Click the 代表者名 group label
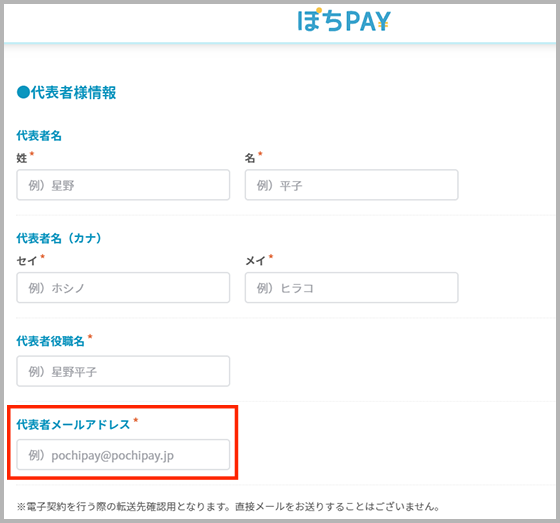This screenshot has width=560, height=523. click(39, 136)
